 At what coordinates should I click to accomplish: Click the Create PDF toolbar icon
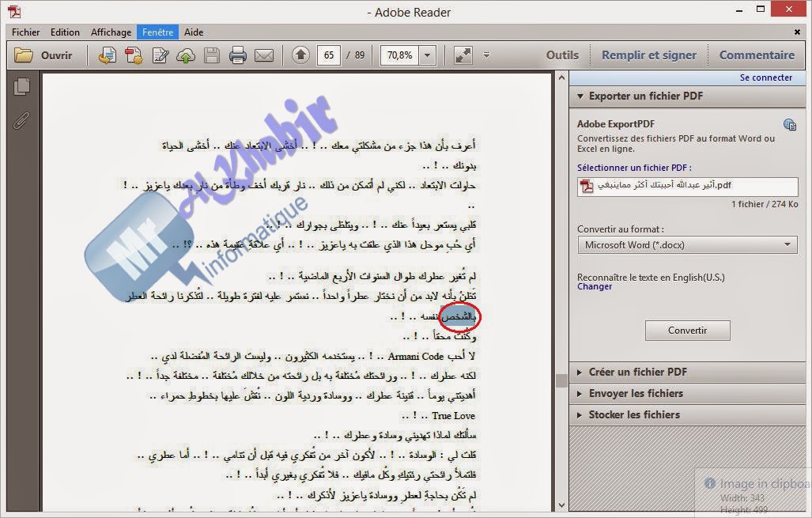[134, 55]
